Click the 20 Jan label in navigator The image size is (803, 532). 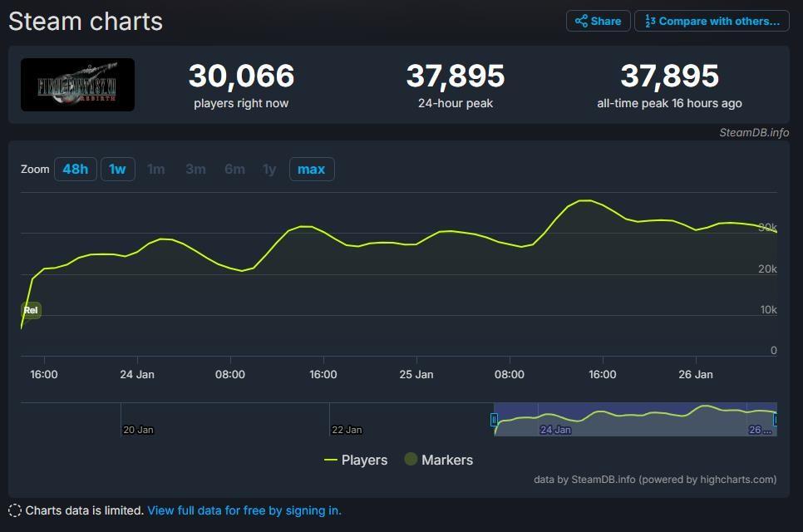[x=138, y=430]
